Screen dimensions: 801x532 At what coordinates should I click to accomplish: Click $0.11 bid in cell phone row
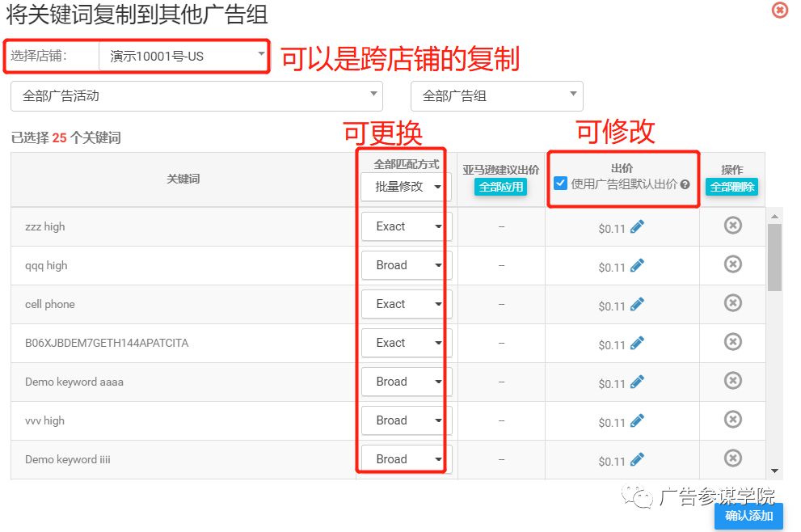click(612, 306)
